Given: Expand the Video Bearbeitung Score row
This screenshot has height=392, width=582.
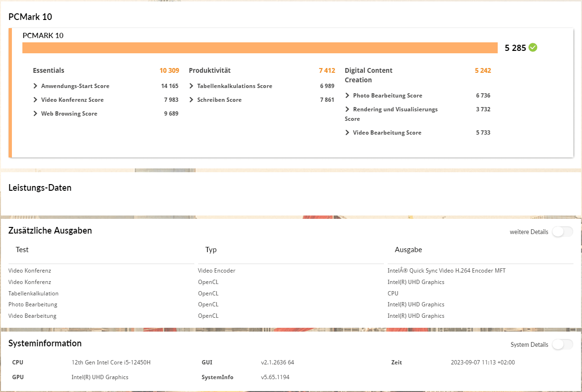Looking at the screenshot, I should [x=347, y=133].
